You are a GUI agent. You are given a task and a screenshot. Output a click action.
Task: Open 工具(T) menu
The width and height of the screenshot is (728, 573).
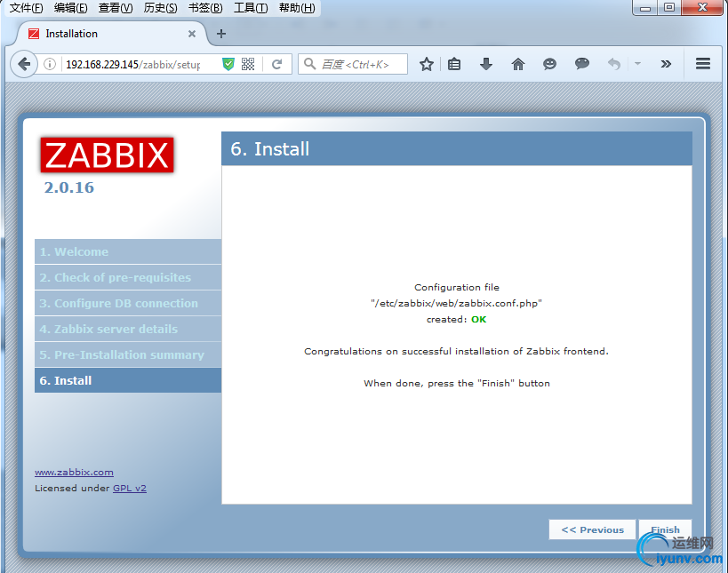point(251,8)
